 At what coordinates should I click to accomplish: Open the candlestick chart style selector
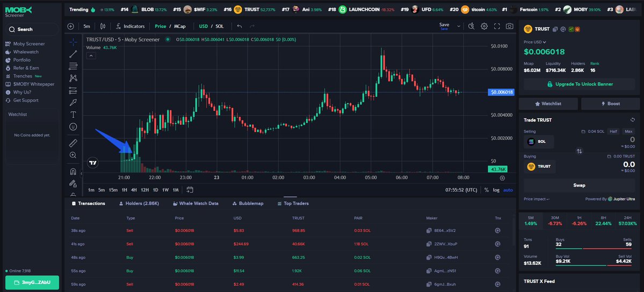103,26
